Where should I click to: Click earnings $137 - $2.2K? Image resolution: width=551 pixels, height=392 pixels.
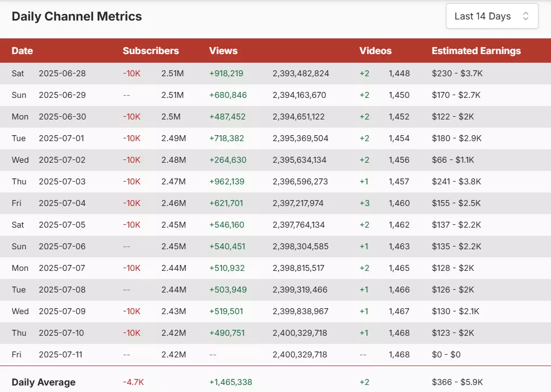[x=456, y=225]
